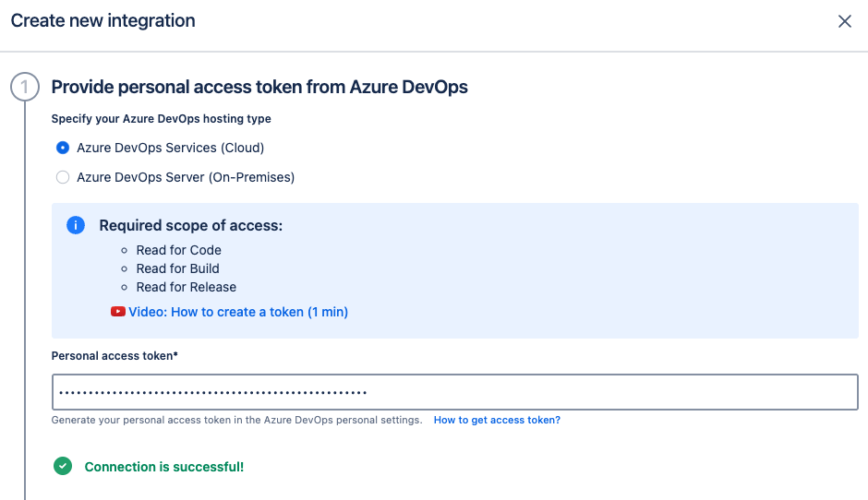This screenshot has height=500, width=868.
Task: Open the 'How to get access token?' link
Action: tap(497, 420)
